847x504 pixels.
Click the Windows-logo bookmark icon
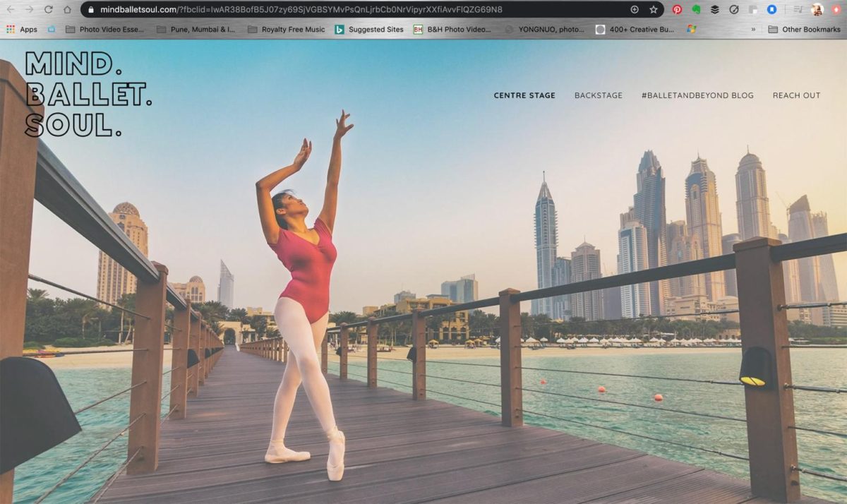point(692,29)
